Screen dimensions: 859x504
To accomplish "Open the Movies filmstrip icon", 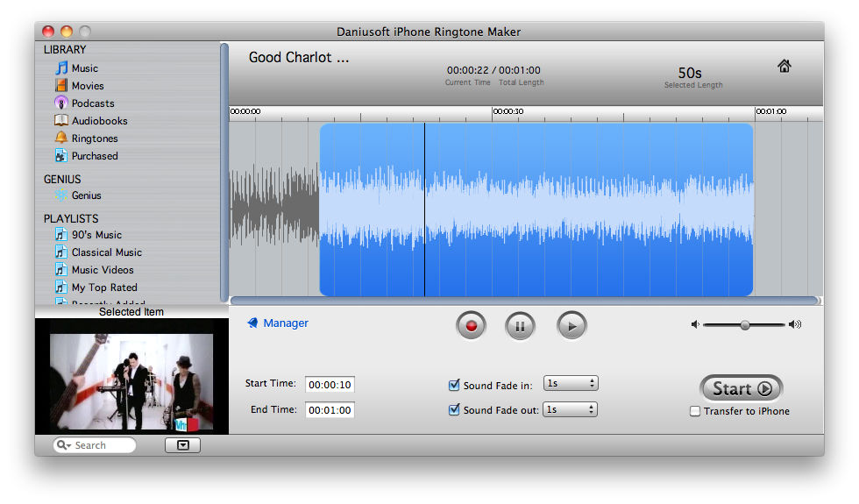I will pyautogui.click(x=61, y=86).
